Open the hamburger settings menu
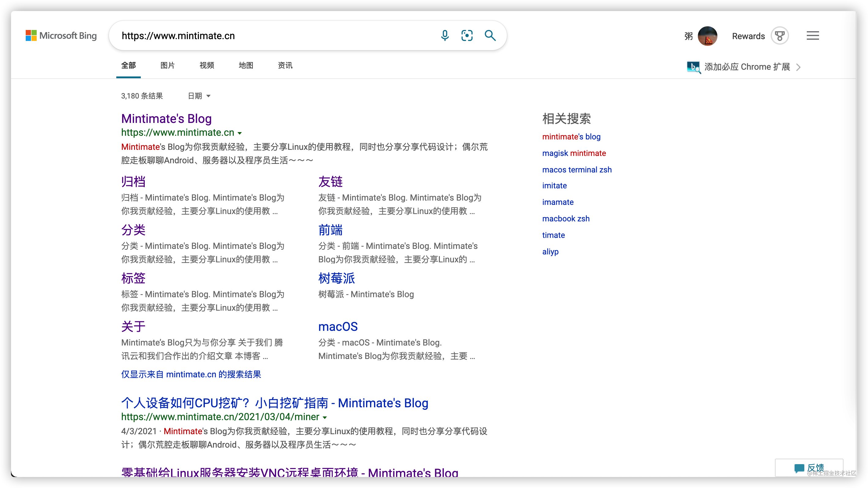This screenshot has width=868, height=488. click(813, 36)
